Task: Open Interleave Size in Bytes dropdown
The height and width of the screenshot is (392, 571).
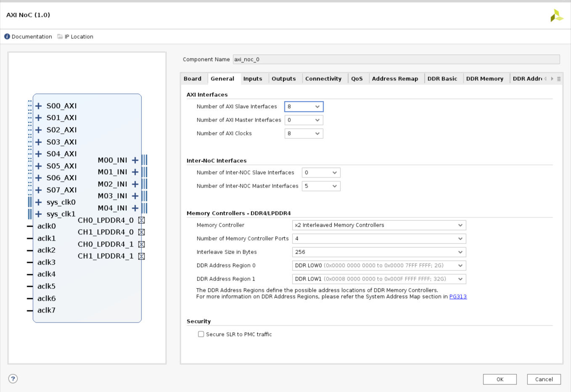Action: click(379, 252)
